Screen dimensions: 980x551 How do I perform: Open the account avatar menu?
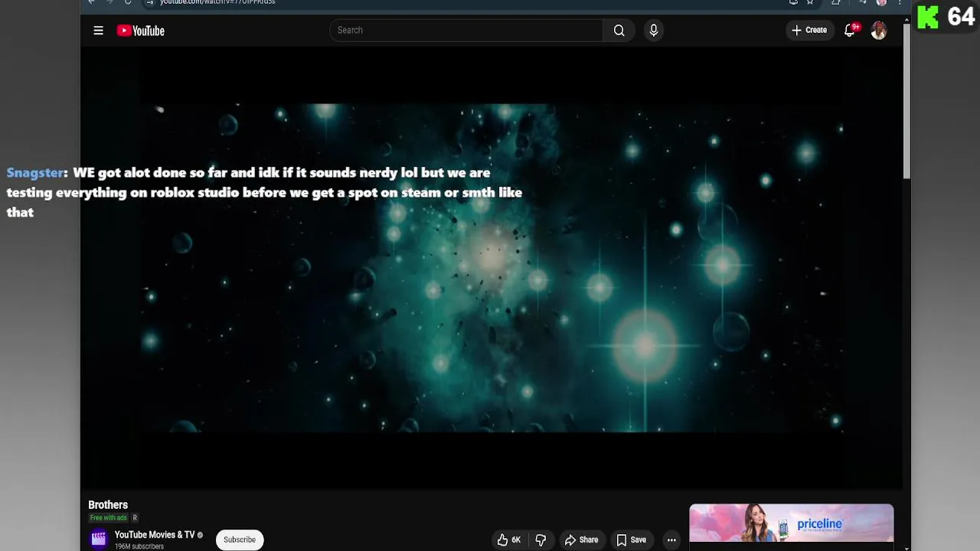click(x=879, y=31)
